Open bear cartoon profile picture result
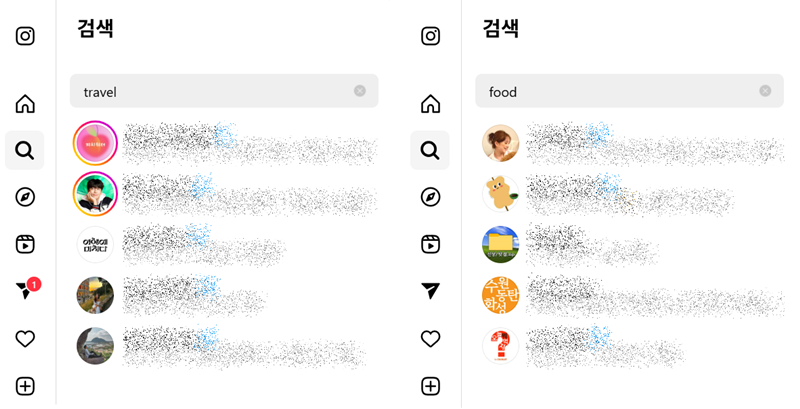Image resolution: width=800 pixels, height=409 pixels. (x=500, y=194)
